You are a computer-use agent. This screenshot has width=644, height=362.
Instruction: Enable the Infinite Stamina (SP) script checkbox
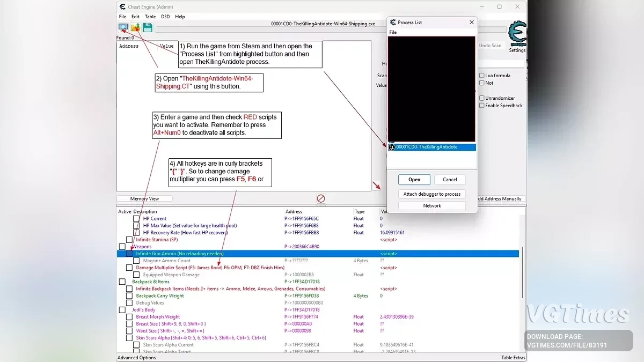(x=129, y=240)
